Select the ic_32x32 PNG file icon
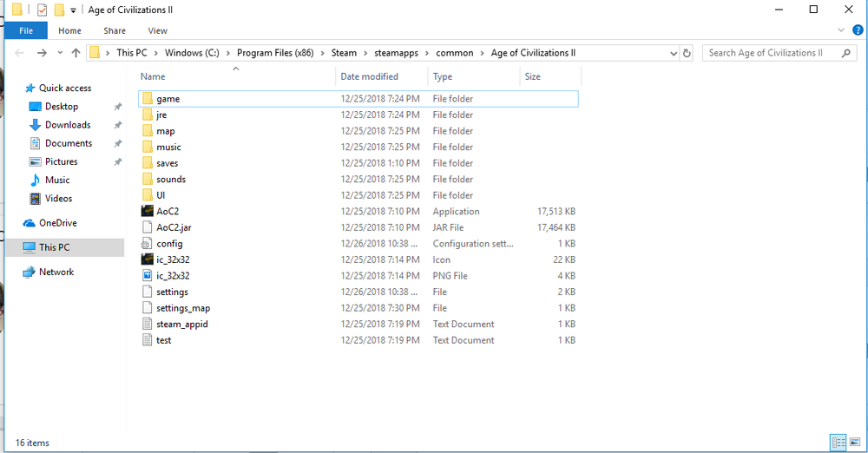Viewport: 868px width, 453px height. coord(148,275)
